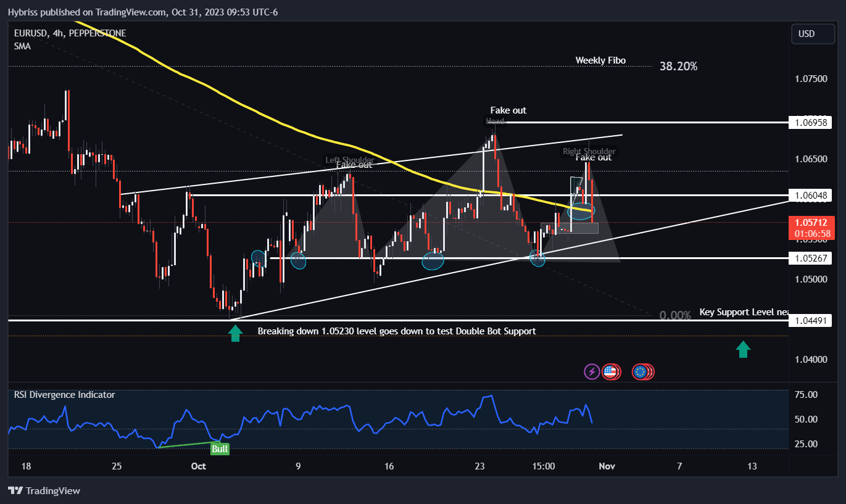Click the Fake out label below Right Shoulder

(594, 157)
